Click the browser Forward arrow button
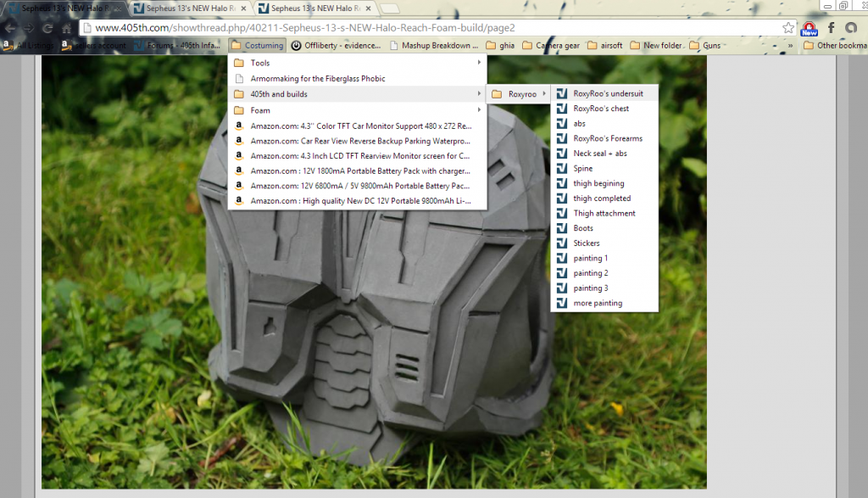 (29, 28)
